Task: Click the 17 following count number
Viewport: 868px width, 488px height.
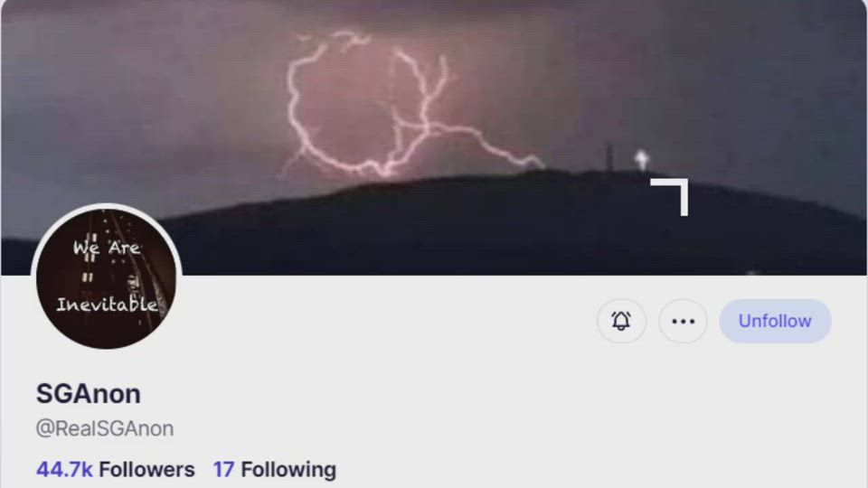Action: [223, 469]
